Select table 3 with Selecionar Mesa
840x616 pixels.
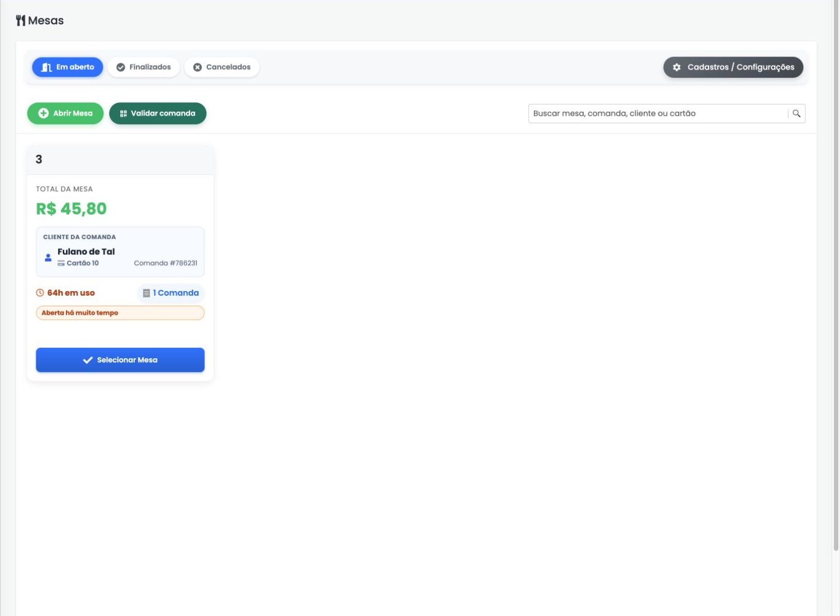[x=120, y=360]
